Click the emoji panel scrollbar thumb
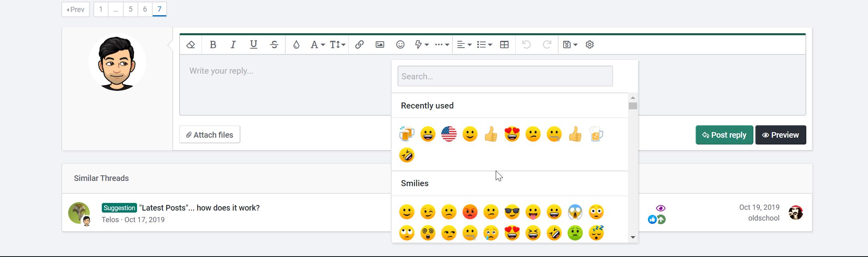Image resolution: width=868 pixels, height=257 pixels. pyautogui.click(x=633, y=106)
